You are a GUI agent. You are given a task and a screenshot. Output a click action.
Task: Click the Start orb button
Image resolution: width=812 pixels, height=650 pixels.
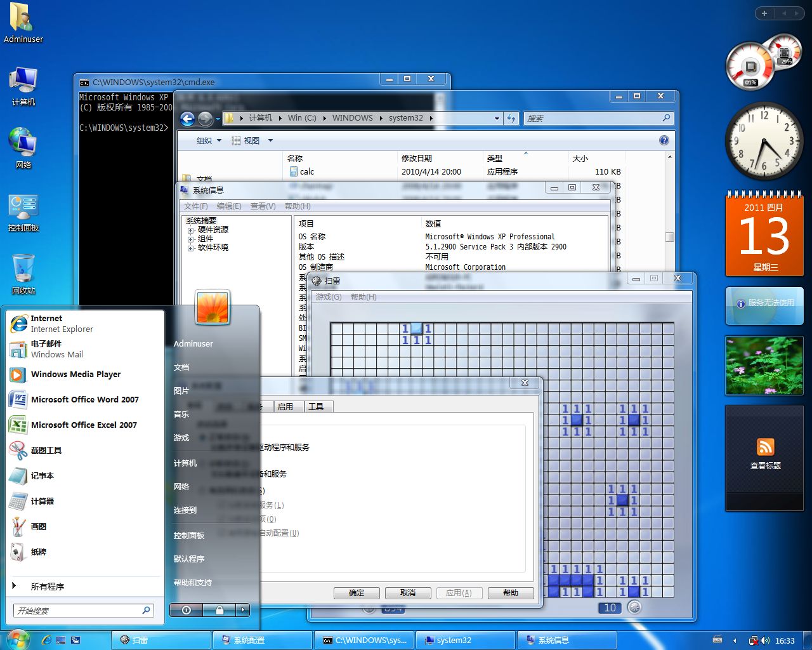pyautogui.click(x=17, y=639)
